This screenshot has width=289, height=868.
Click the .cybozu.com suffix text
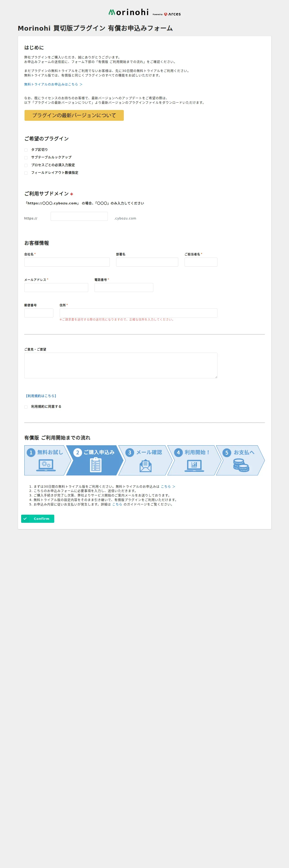tap(125, 218)
